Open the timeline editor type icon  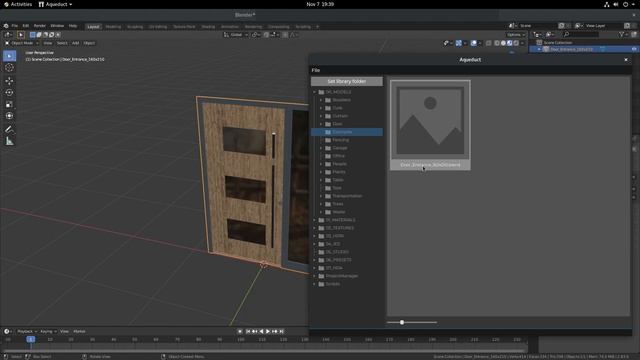(x=7, y=331)
